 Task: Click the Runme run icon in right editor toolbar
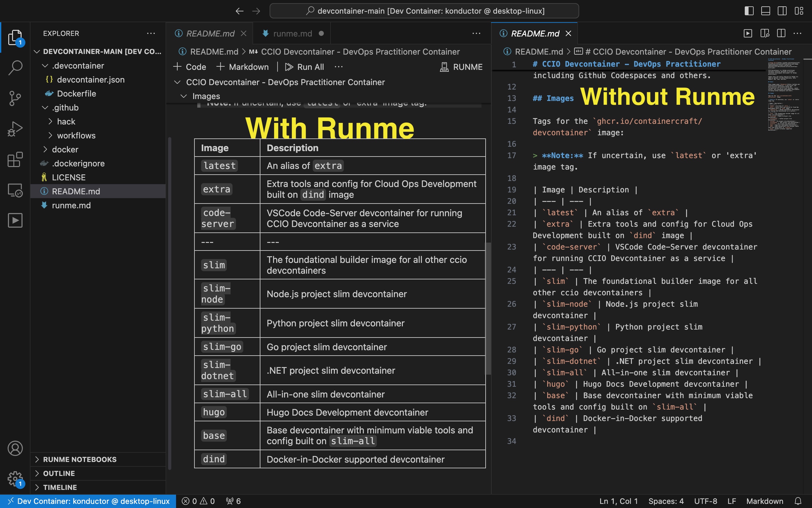tap(748, 33)
